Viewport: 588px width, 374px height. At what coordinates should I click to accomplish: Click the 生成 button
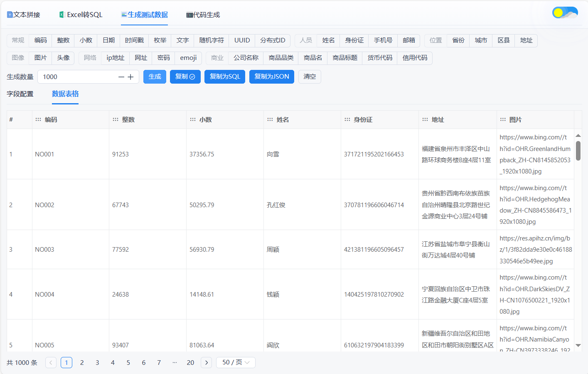[x=155, y=77]
